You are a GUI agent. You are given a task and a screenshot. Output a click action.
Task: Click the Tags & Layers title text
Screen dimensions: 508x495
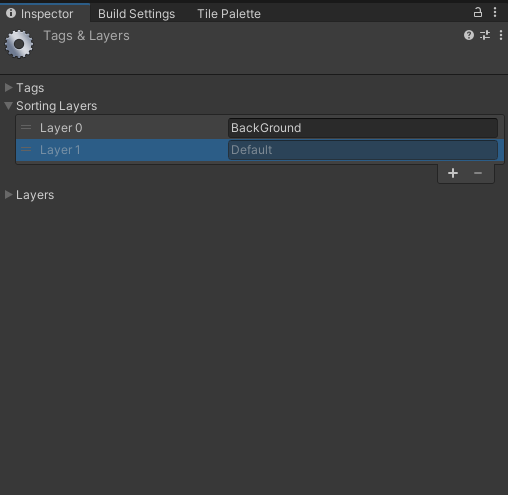coord(86,36)
